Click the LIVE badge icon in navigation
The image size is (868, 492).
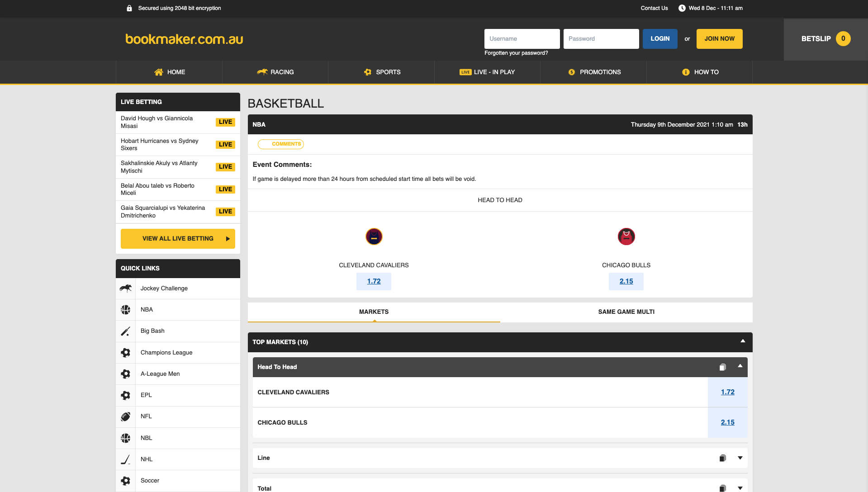[x=465, y=72]
